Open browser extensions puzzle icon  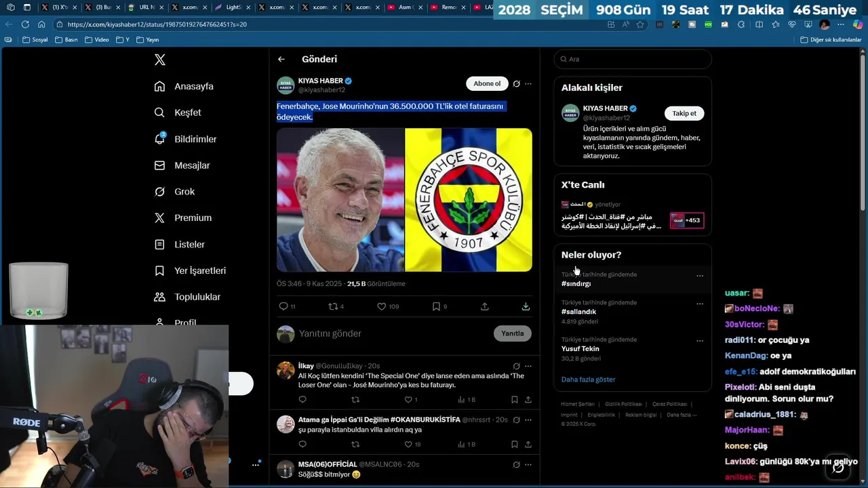[741, 24]
